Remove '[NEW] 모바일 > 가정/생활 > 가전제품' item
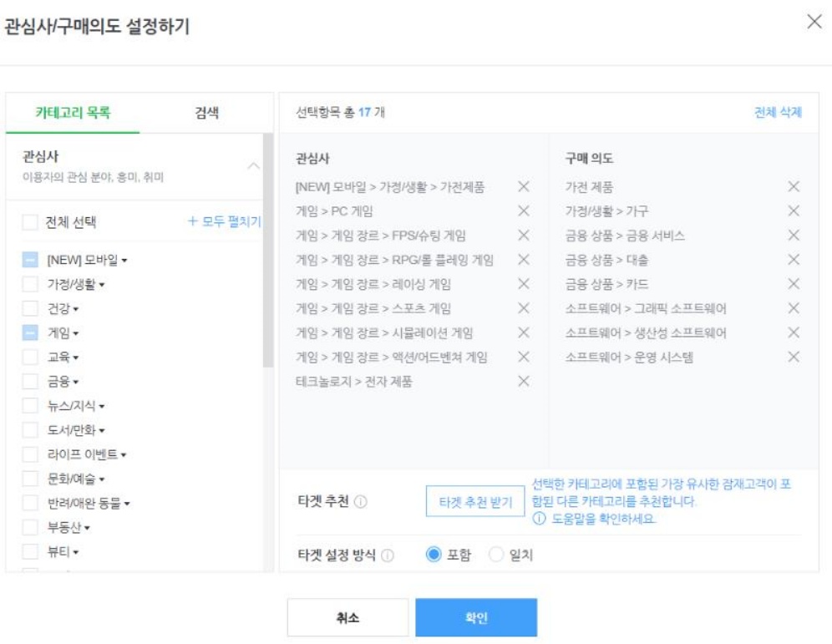 523,187
